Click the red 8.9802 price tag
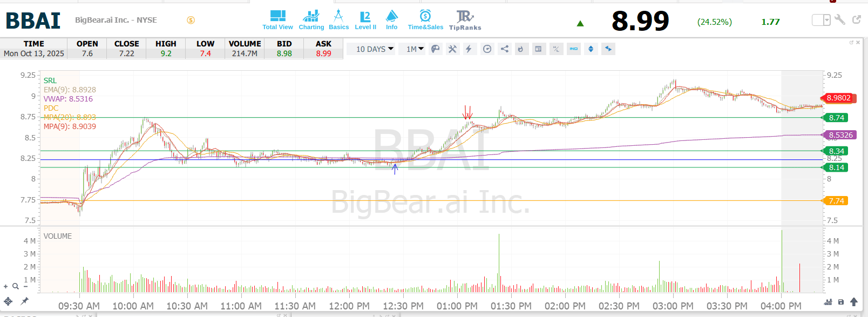 [x=837, y=98]
